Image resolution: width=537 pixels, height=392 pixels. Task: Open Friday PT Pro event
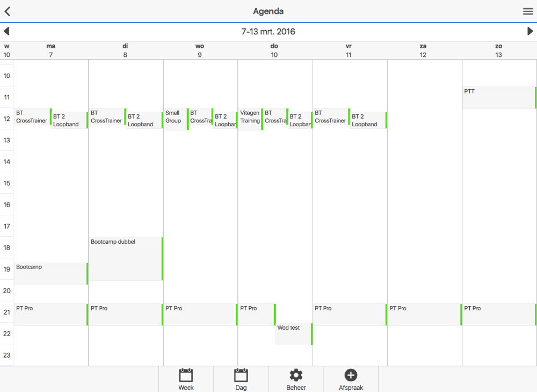click(350, 314)
